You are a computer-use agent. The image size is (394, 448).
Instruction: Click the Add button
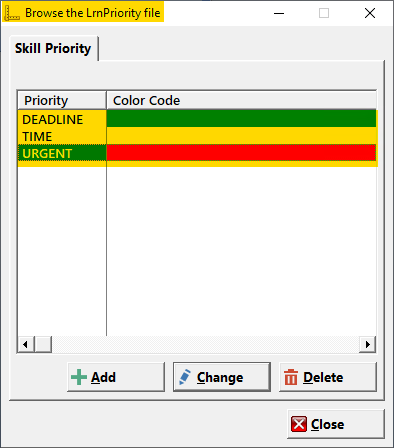pos(116,377)
